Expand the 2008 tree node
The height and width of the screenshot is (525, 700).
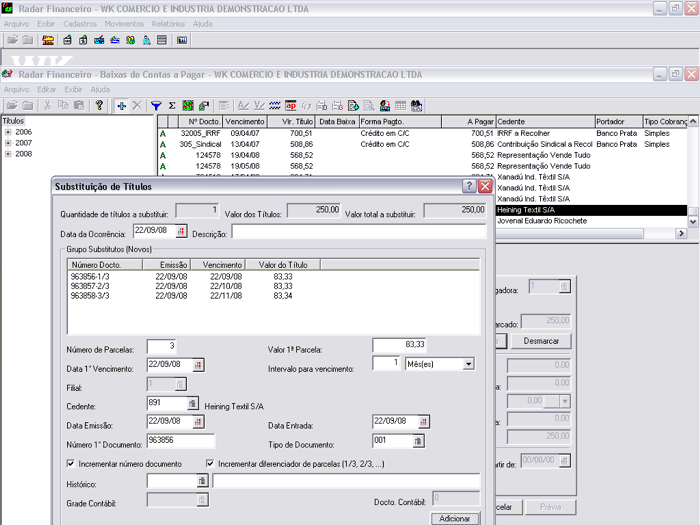[x=8, y=154]
